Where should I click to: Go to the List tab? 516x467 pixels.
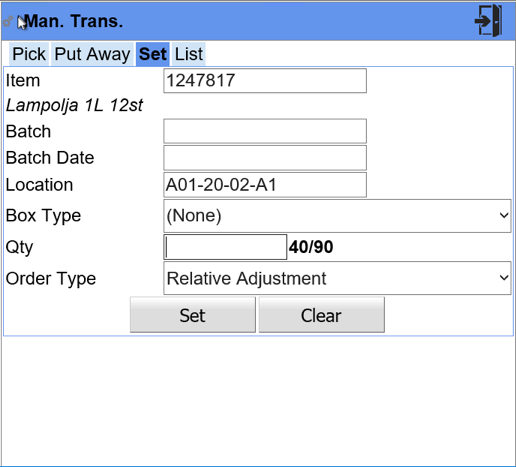[189, 54]
